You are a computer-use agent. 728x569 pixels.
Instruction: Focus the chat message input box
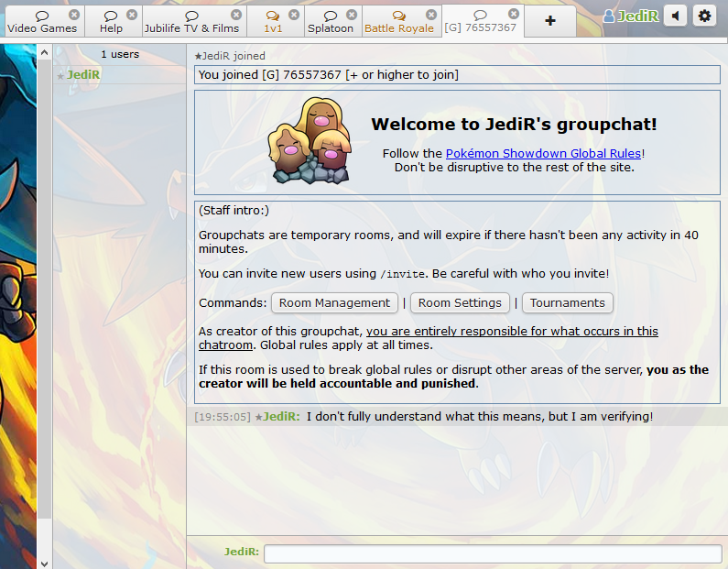point(492,553)
